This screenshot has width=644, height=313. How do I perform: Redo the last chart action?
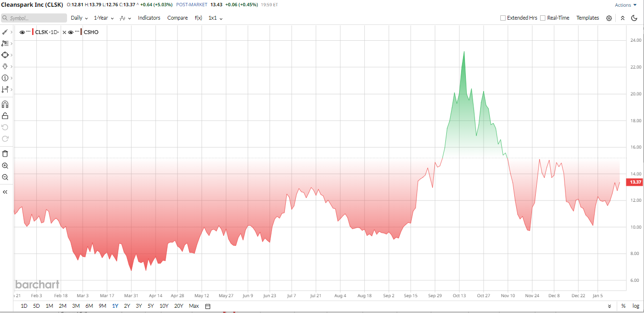pos(5,139)
